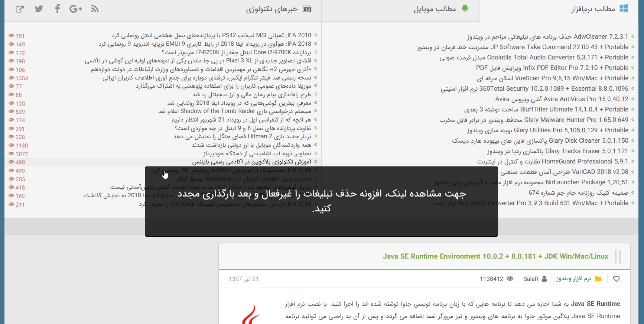This screenshot has width=644, height=324.
Task: Open Glary Utilities Pro 5.105.0.129 link
Action: [547, 130]
